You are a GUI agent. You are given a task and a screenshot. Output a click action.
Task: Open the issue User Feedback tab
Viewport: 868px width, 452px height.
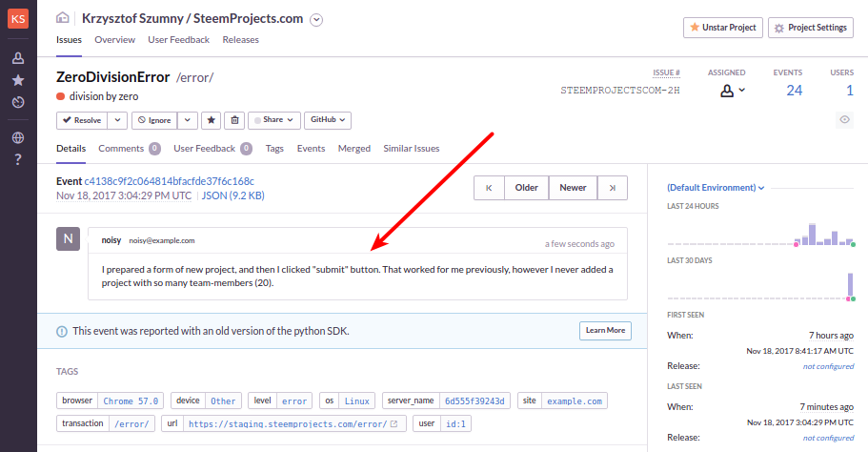[212, 149]
